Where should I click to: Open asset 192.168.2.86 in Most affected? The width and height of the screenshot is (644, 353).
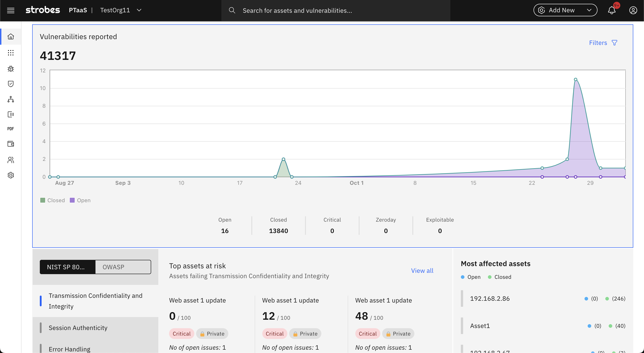pos(490,298)
